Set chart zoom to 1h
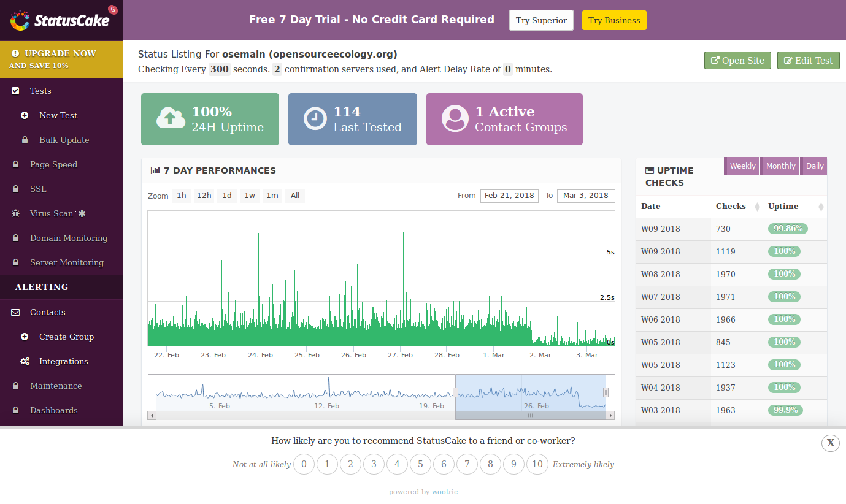Viewport: 846px width, 504px height. point(182,196)
